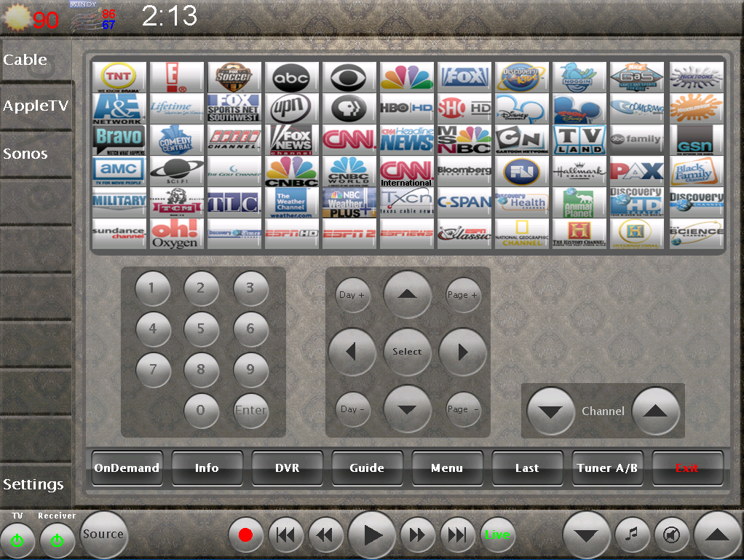Tune to the Bravo channel
Image resolution: width=744 pixels, height=560 pixels.
(119, 140)
